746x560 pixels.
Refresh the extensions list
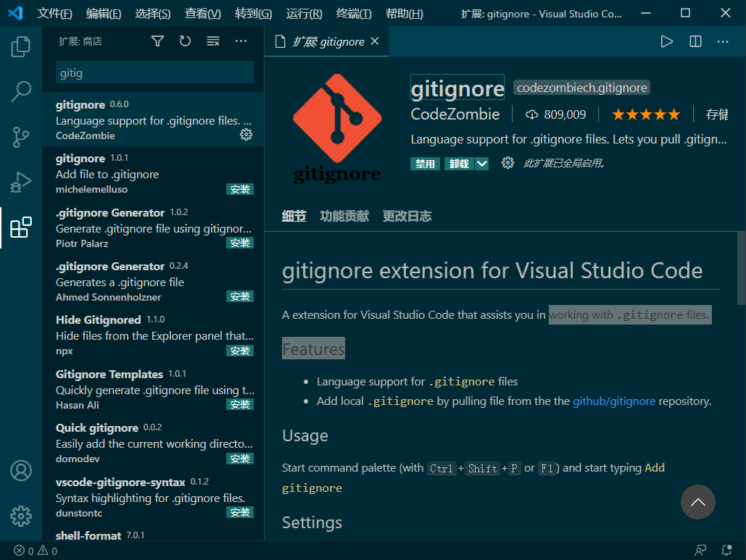point(185,41)
